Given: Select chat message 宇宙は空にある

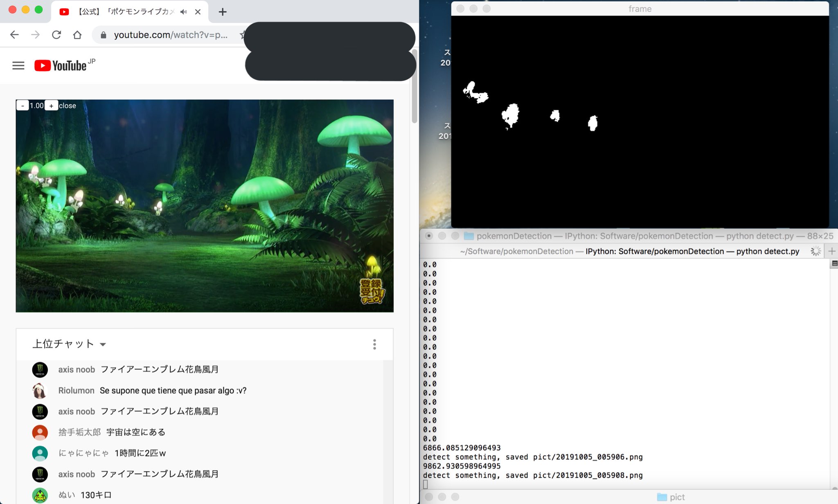Looking at the screenshot, I should click(x=136, y=432).
